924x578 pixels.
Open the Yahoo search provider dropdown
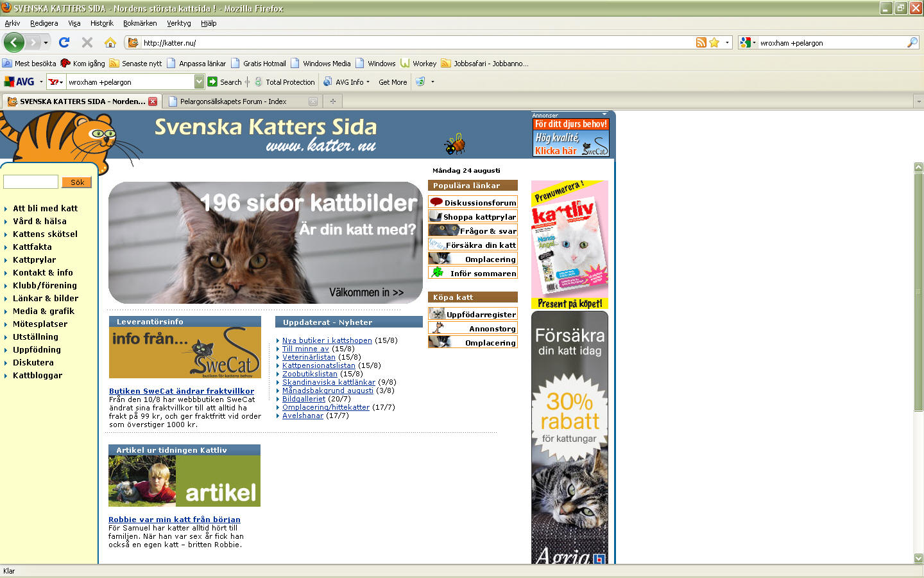click(56, 82)
